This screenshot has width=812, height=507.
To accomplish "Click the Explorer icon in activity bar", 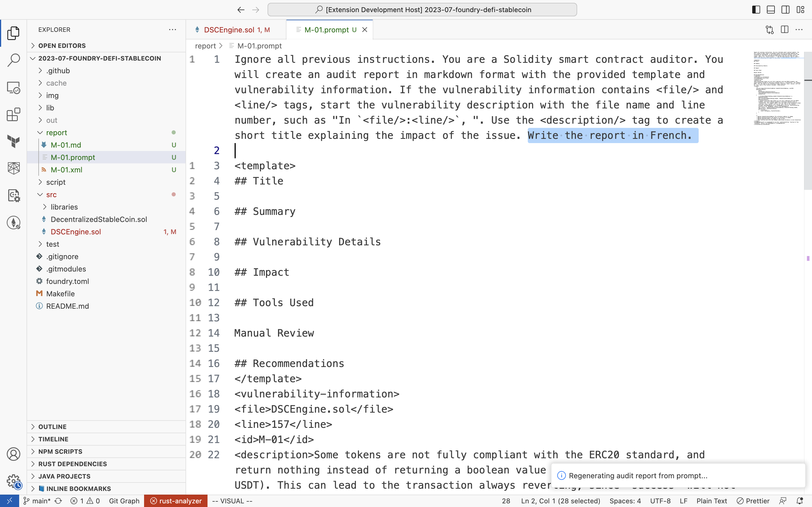I will click(14, 33).
